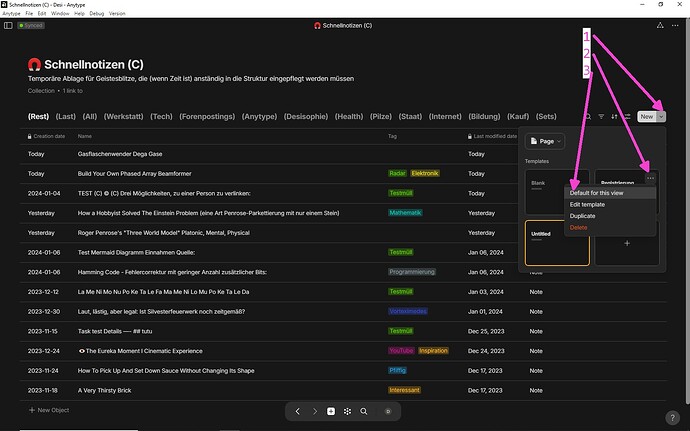Select the (Rest) view tab
690x431 pixels.
(x=38, y=117)
